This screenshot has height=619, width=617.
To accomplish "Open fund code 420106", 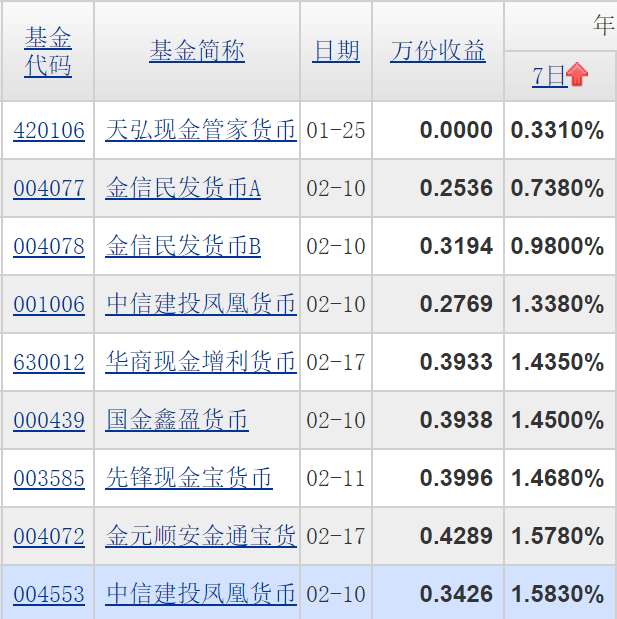I will 49,131.
